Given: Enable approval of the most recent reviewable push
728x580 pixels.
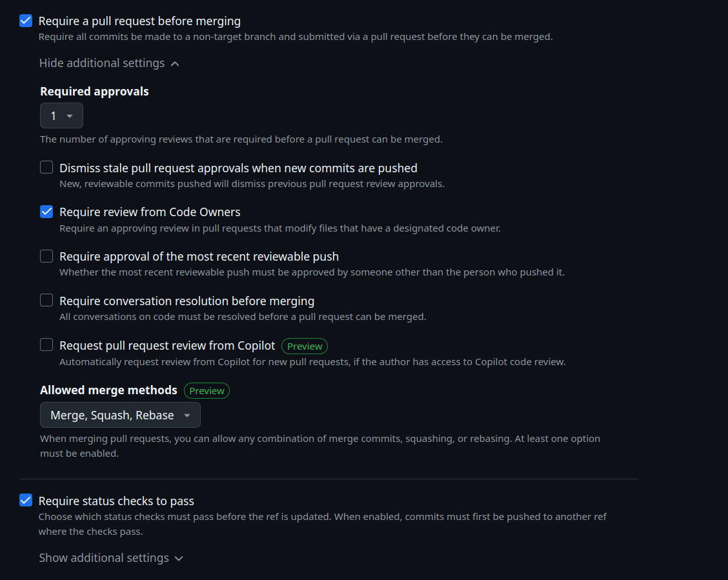Looking at the screenshot, I should click(46, 256).
